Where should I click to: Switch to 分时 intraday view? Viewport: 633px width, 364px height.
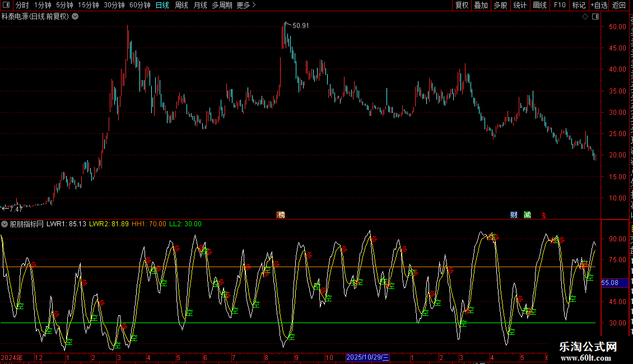(x=22, y=5)
